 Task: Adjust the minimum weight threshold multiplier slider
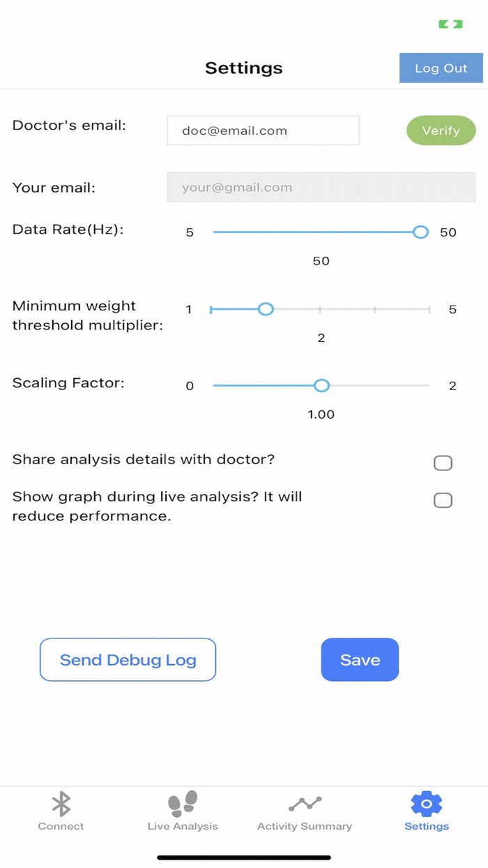[x=266, y=308]
